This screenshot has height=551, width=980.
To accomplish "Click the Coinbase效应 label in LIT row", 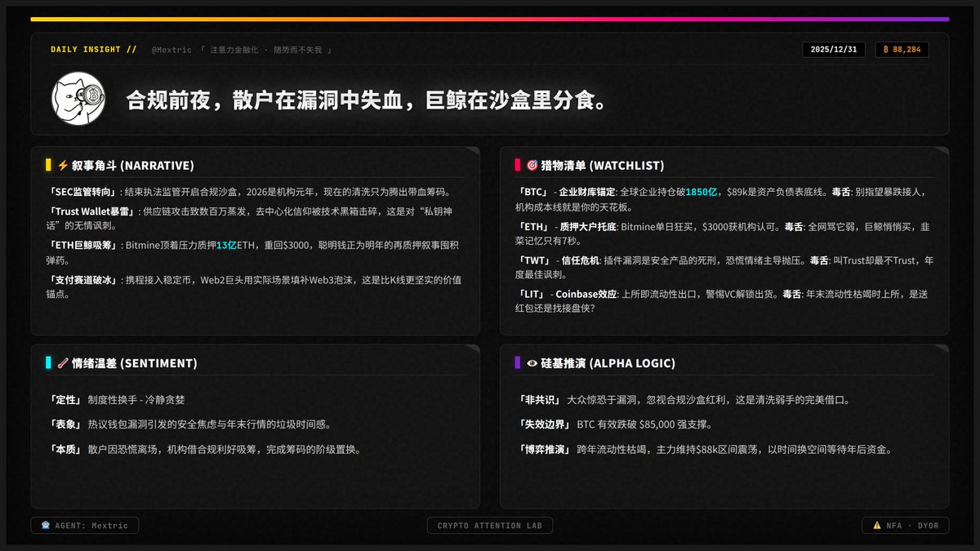I will [586, 295].
